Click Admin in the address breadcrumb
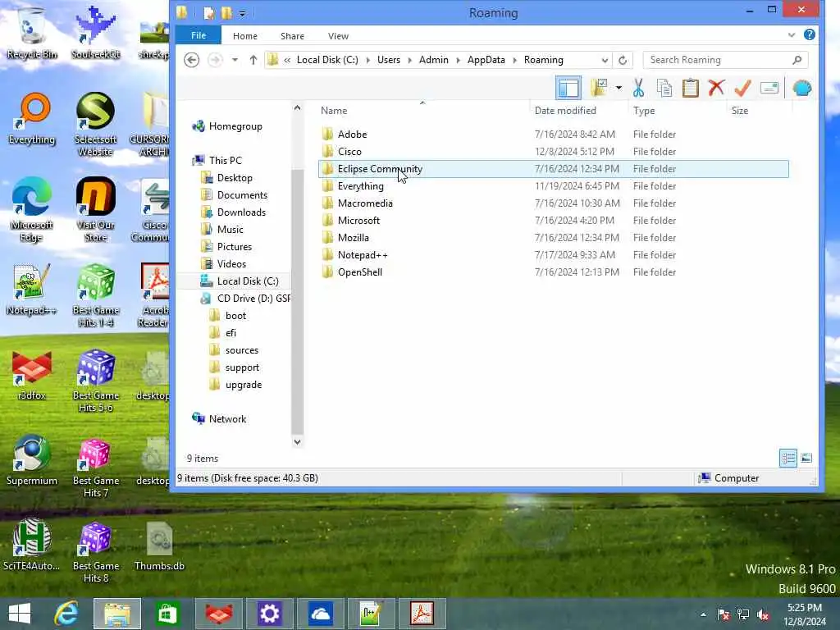 433,60
